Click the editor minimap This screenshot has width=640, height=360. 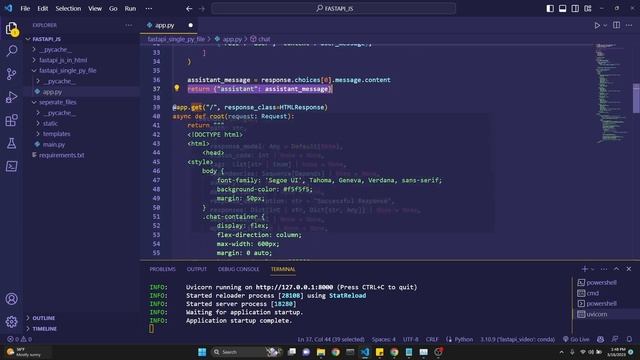pos(611,92)
